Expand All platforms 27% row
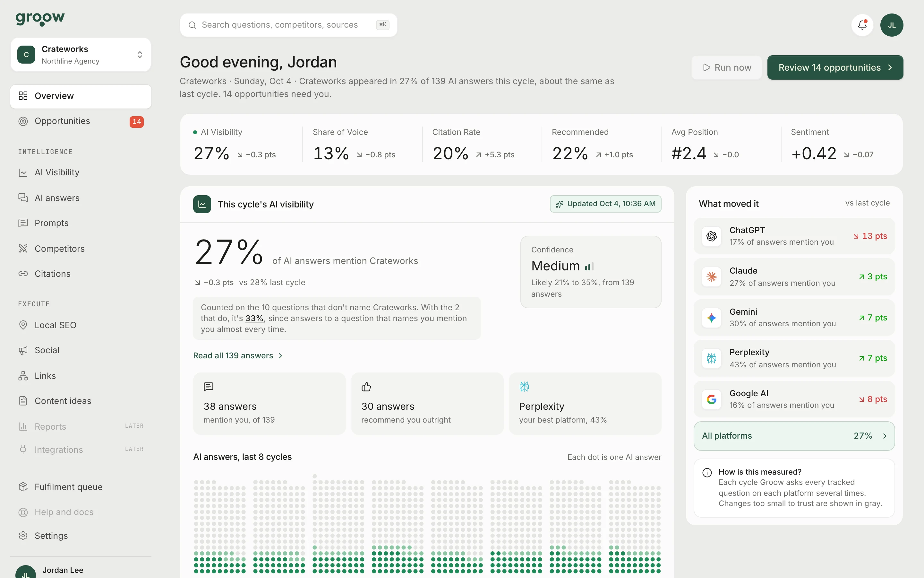924x578 pixels. [x=794, y=436]
